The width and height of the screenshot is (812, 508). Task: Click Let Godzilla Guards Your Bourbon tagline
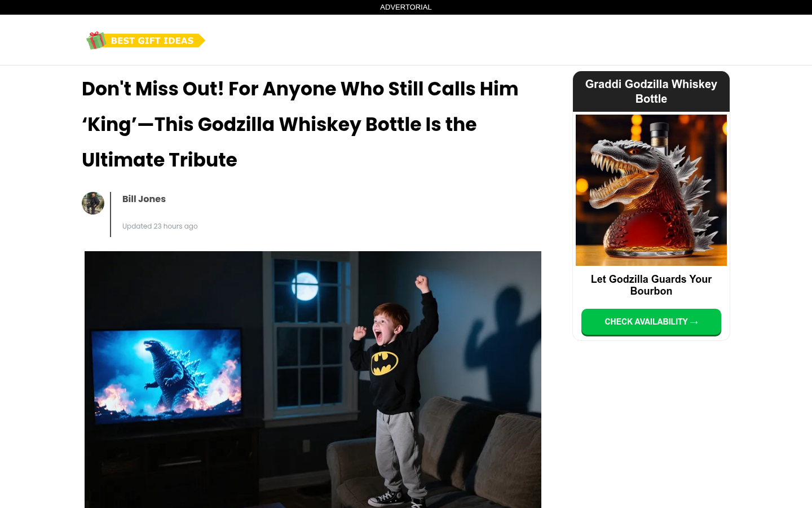[651, 285]
